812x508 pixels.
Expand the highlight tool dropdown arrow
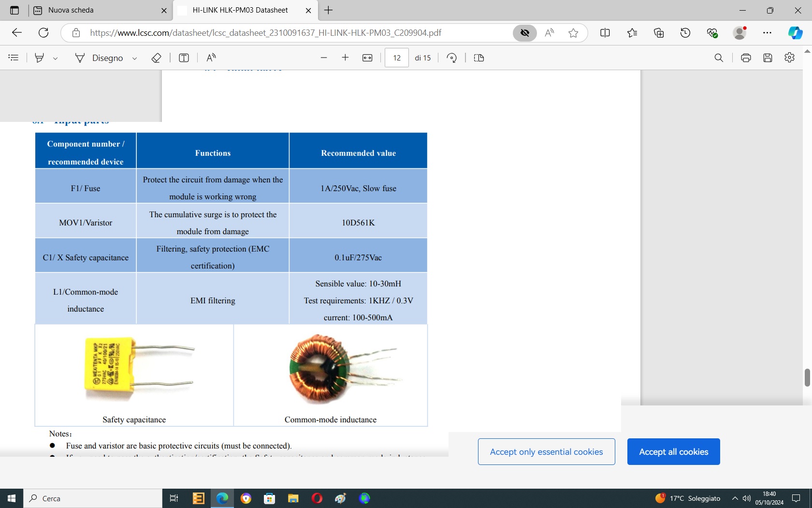point(56,59)
